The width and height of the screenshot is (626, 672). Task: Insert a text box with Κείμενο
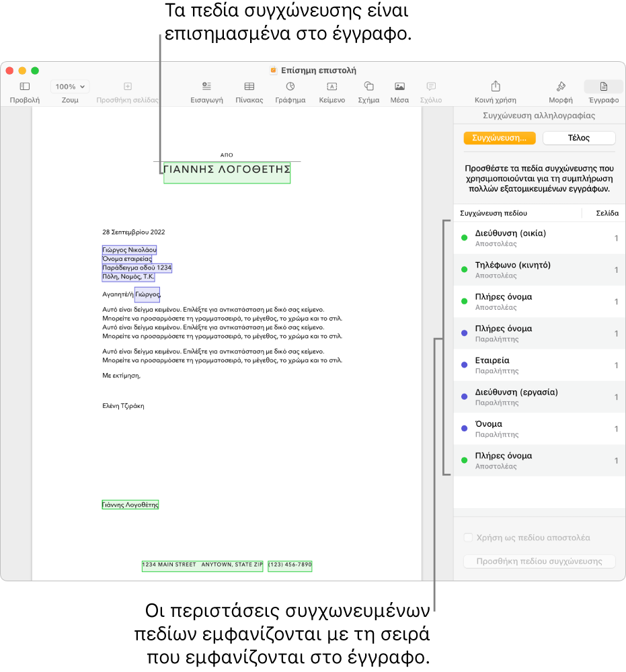[332, 87]
